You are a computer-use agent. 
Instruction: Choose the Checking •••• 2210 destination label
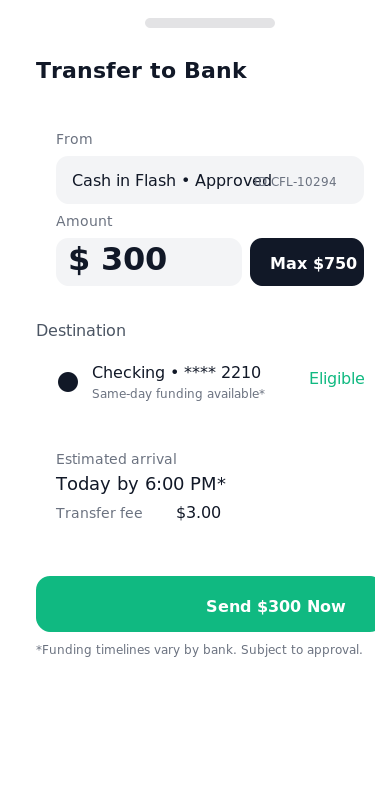[x=176, y=373]
